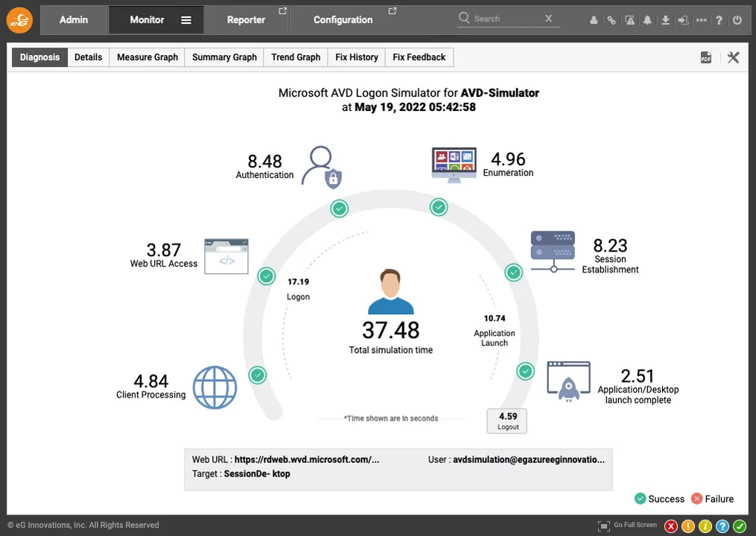Open the Monitor hamburger menu
Viewport: 756px width, 536px height.
click(x=186, y=20)
